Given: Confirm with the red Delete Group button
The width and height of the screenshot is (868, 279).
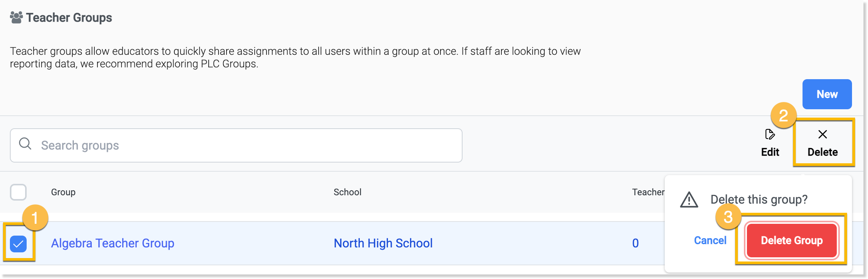Looking at the screenshot, I should click(791, 241).
